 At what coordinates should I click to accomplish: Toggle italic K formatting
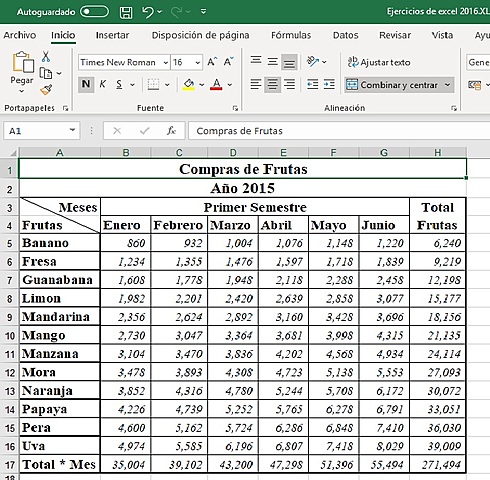click(103, 84)
